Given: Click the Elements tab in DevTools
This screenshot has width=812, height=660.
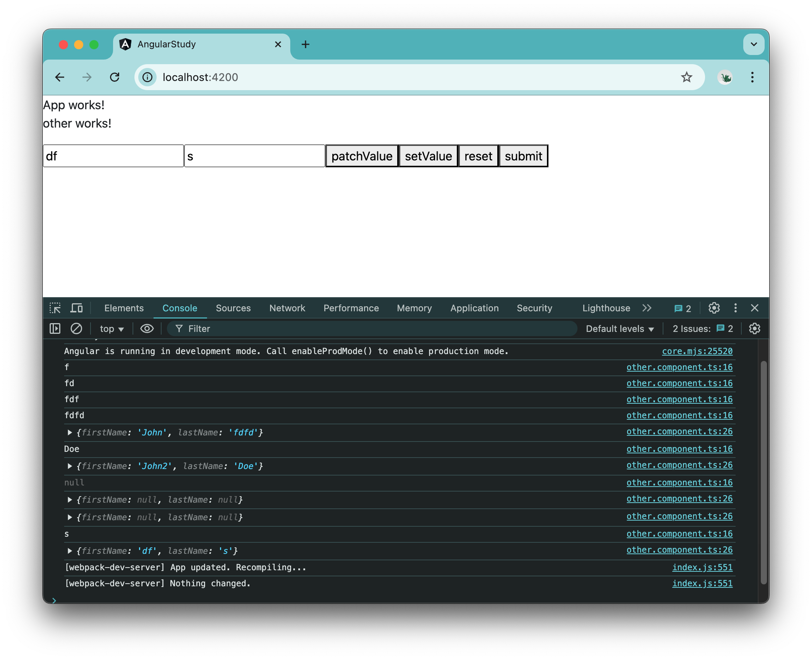Looking at the screenshot, I should coord(125,309).
